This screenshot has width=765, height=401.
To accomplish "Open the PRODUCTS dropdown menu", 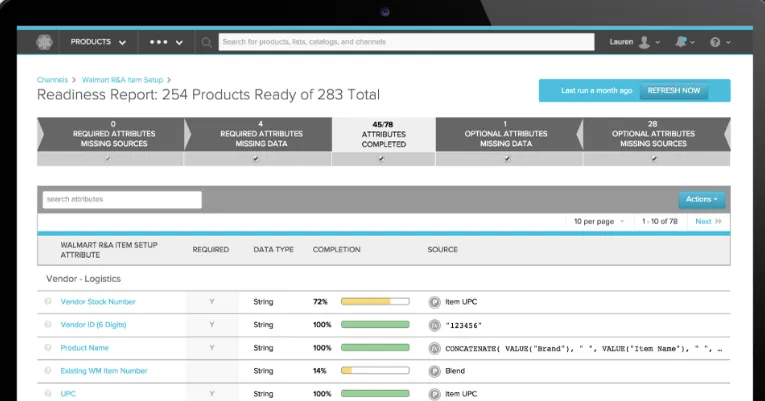I will pos(98,42).
